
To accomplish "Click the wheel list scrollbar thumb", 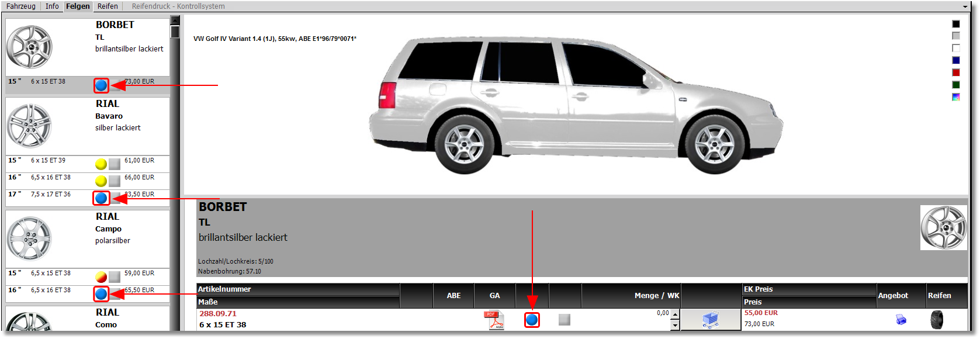I will pos(175,32).
